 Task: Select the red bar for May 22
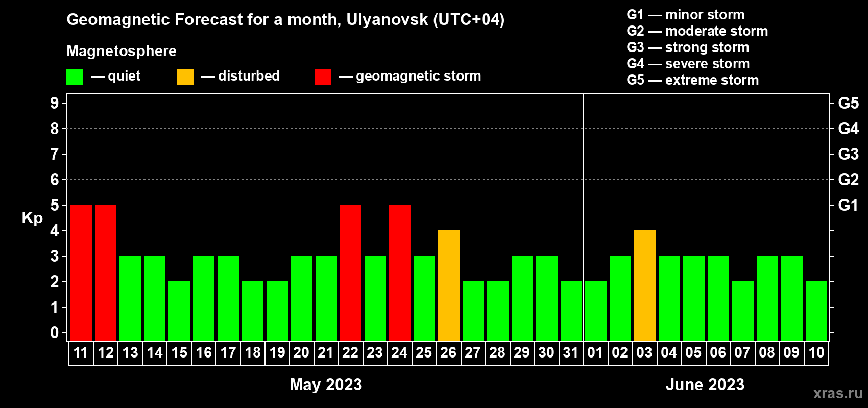click(x=351, y=272)
